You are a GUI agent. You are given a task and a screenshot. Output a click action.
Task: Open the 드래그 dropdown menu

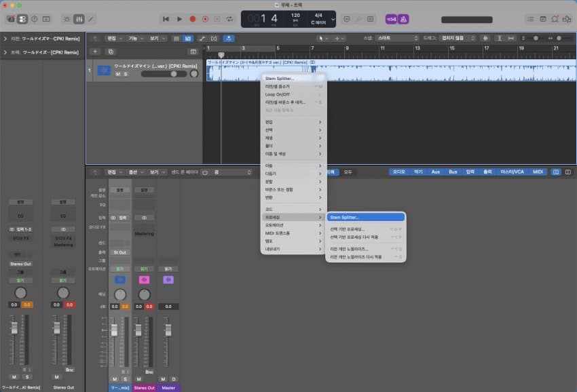(x=458, y=39)
